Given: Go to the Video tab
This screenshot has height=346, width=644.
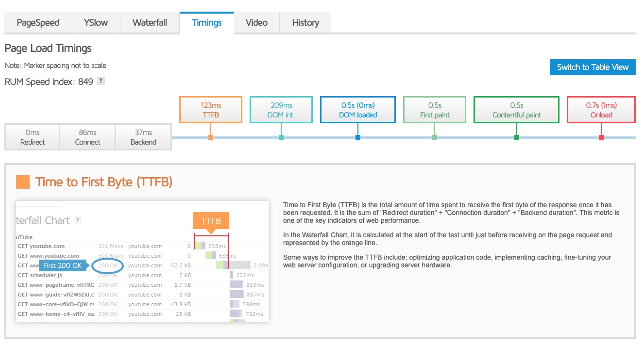Looking at the screenshot, I should (x=256, y=23).
